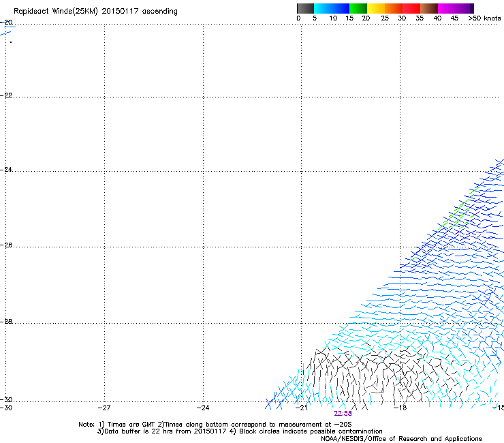The width and height of the screenshot is (504, 443).
Task: Click the '-21' longitude axis label
Action: coord(301,408)
